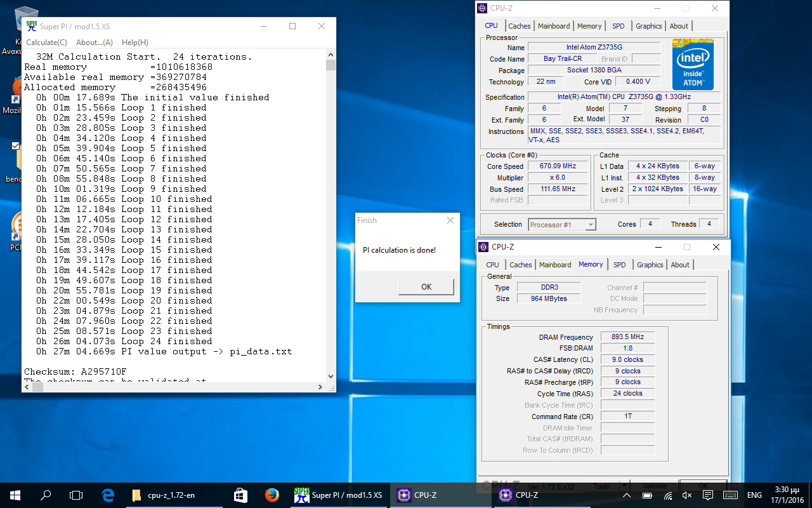The image size is (812, 508).
Task: Open Graphics tab in upper CPU-Z
Action: pyautogui.click(x=649, y=26)
